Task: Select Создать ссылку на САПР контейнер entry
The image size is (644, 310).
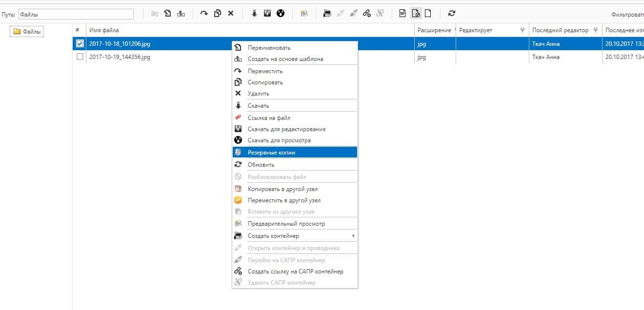Action: pyautogui.click(x=295, y=271)
